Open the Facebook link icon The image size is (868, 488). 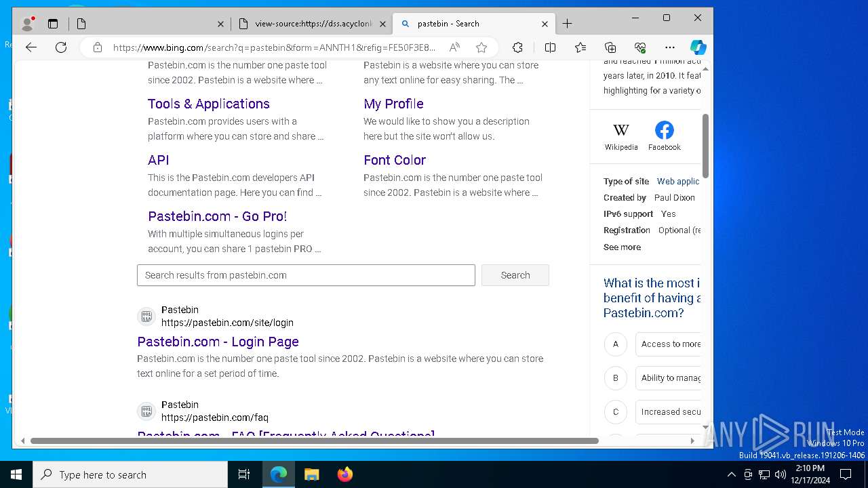665,130
